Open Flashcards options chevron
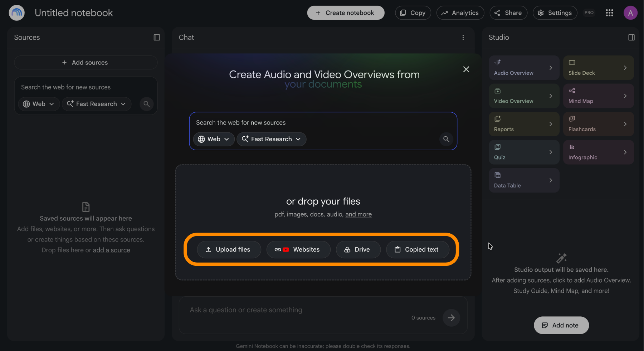Viewport: 644px width, 351px height. coord(625,124)
